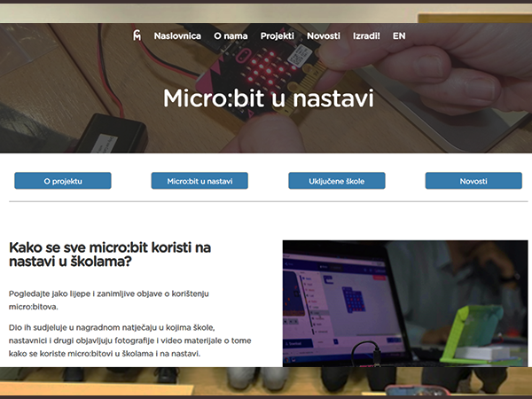Viewport: 532px width, 399px height.
Task: Open the Uključene škole section button
Action: click(x=337, y=181)
